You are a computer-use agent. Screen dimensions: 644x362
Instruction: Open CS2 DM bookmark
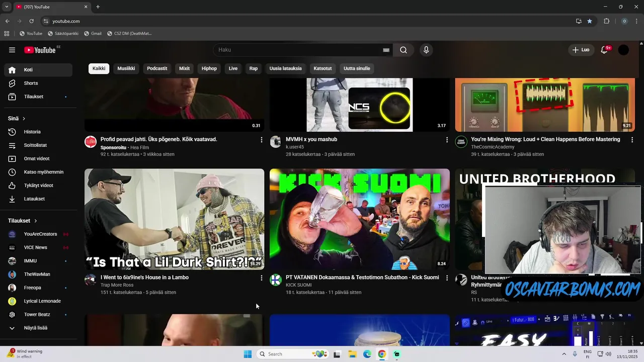click(x=129, y=34)
